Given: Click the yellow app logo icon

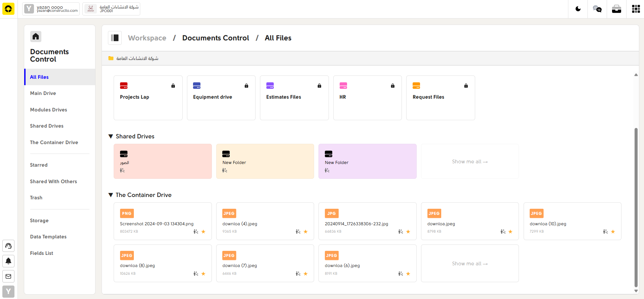Looking at the screenshot, I should (x=8, y=9).
